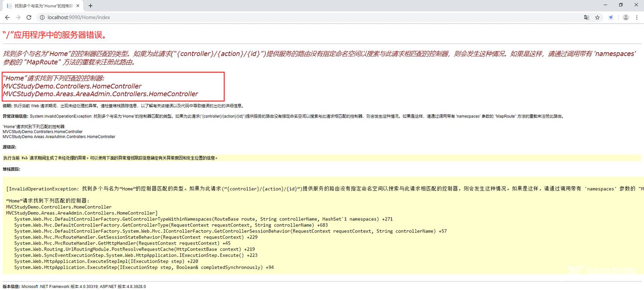
Task: Restore down the Chrome window
Action: (621, 5)
